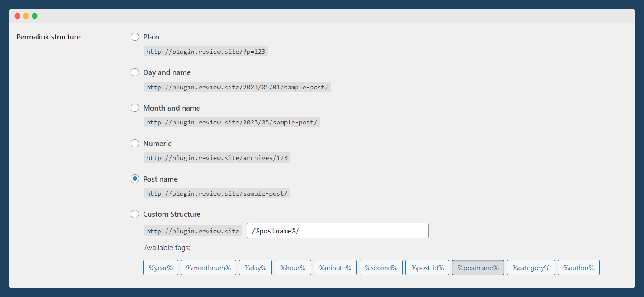The height and width of the screenshot is (297, 644).
Task: Toggle the %postname% tag off
Action: (x=478, y=268)
